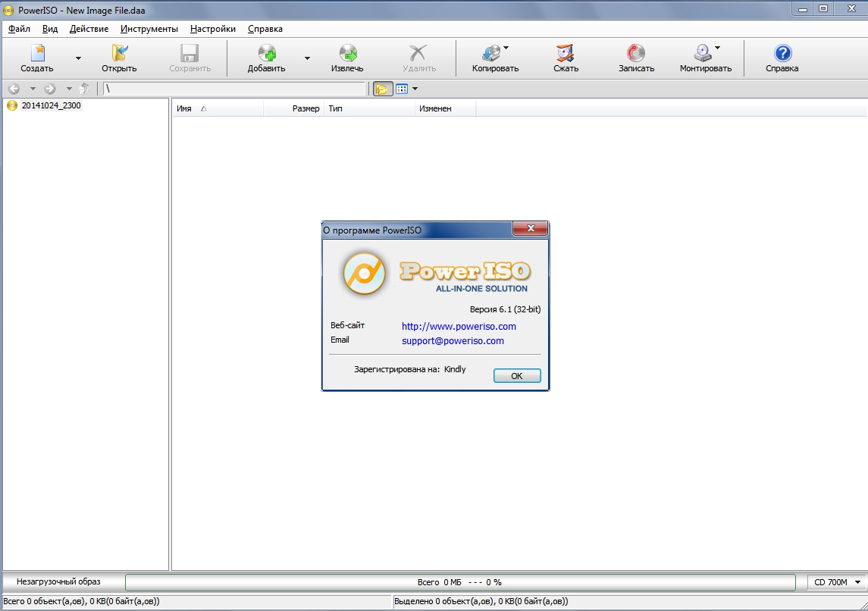
Task: Click the Всего 0 объект(а,ов) status text
Action: pos(81,601)
